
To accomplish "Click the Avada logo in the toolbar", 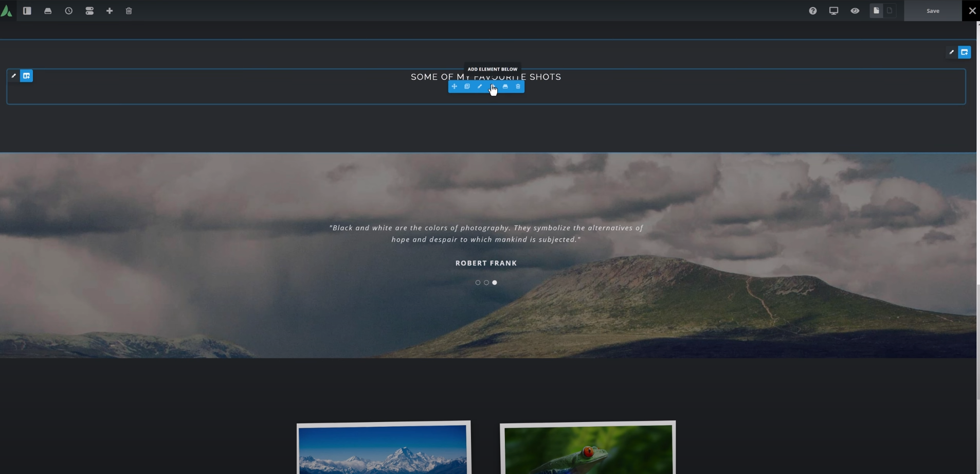I will pyautogui.click(x=7, y=11).
